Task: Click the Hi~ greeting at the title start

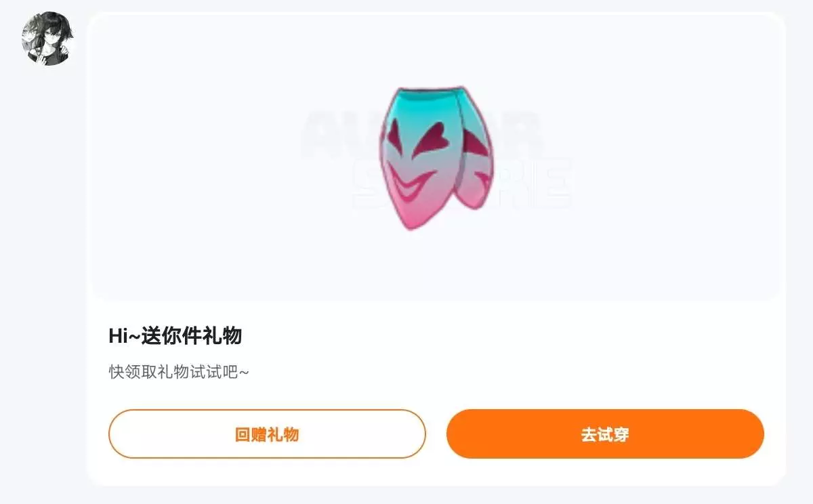Action: (125, 335)
